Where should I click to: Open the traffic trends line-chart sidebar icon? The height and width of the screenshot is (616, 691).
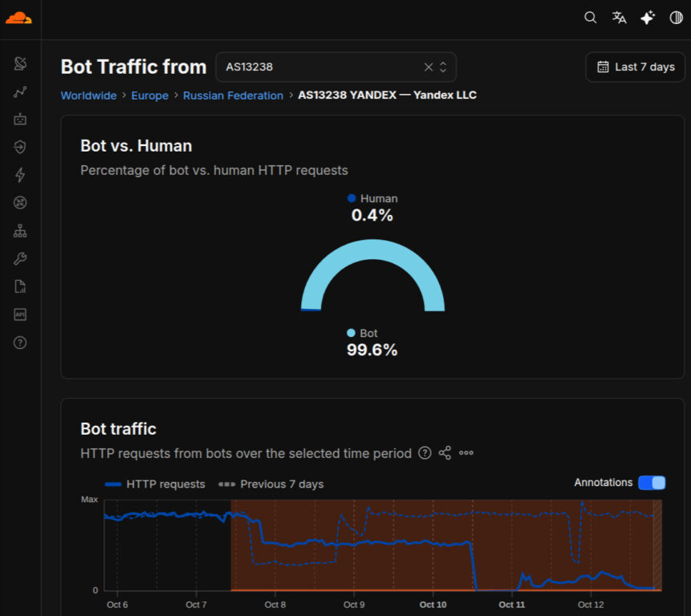tap(20, 91)
